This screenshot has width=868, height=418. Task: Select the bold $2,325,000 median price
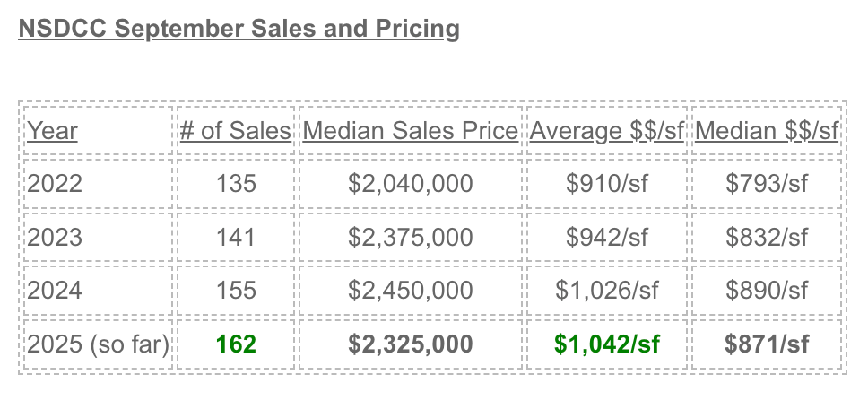(x=411, y=344)
